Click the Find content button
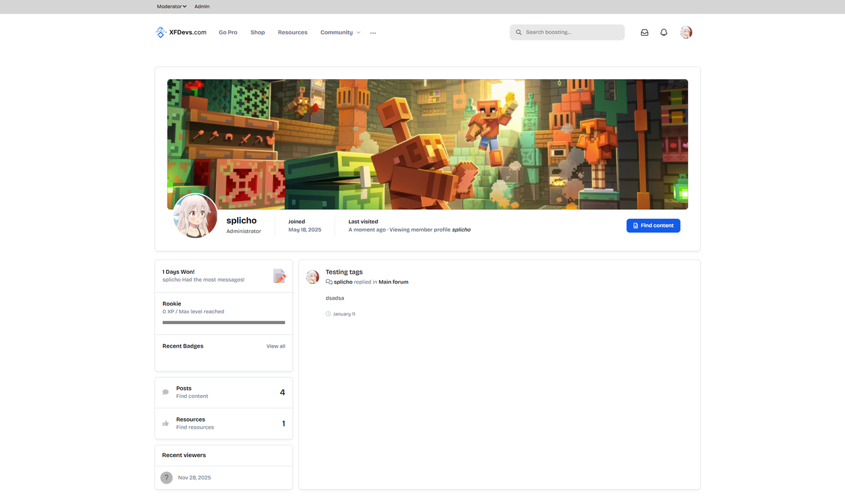The image size is (845, 504). tap(653, 226)
